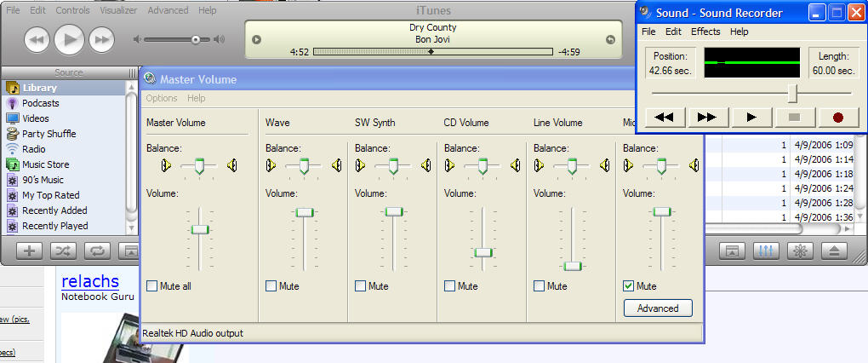The image size is (868, 363).
Task: Adjust the iTunes volume slider knob
Action: tap(196, 40)
